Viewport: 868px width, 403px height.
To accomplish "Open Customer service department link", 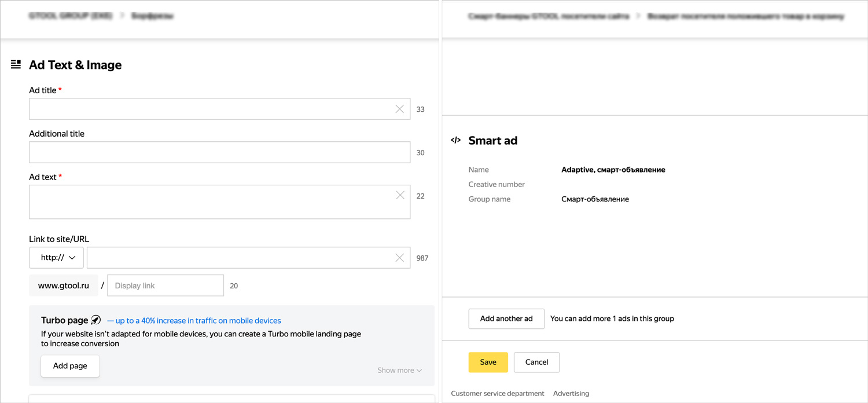I will [x=498, y=394].
